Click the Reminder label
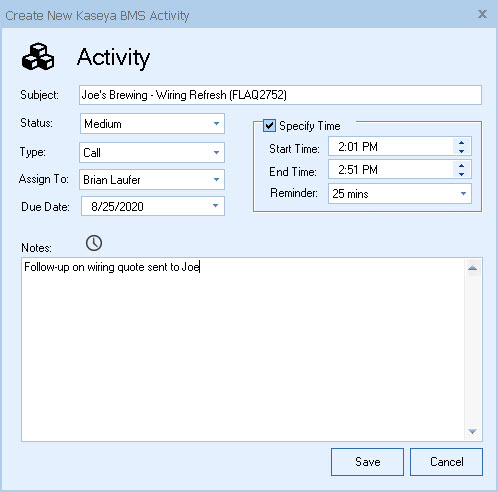 click(294, 193)
